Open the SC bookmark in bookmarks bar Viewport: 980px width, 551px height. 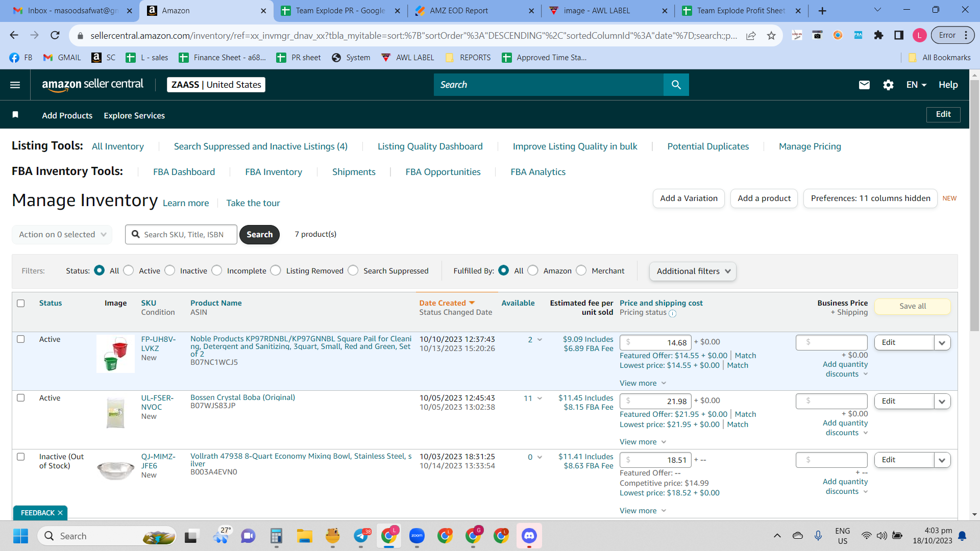(x=104, y=58)
